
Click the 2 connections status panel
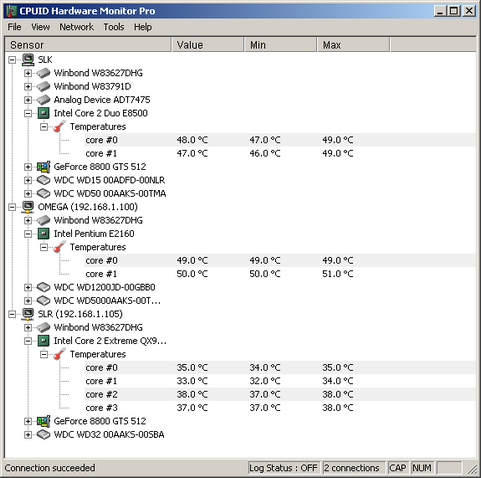pyautogui.click(x=353, y=468)
